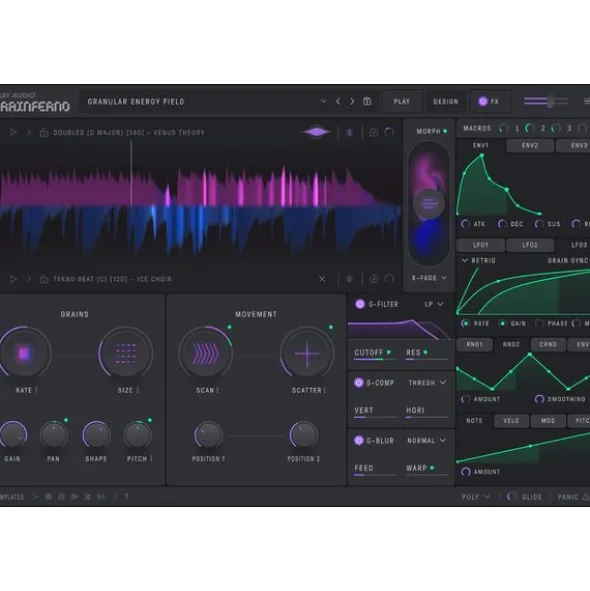Click the Panic warning triangle icon
590x591 pixels.
pos(585,497)
